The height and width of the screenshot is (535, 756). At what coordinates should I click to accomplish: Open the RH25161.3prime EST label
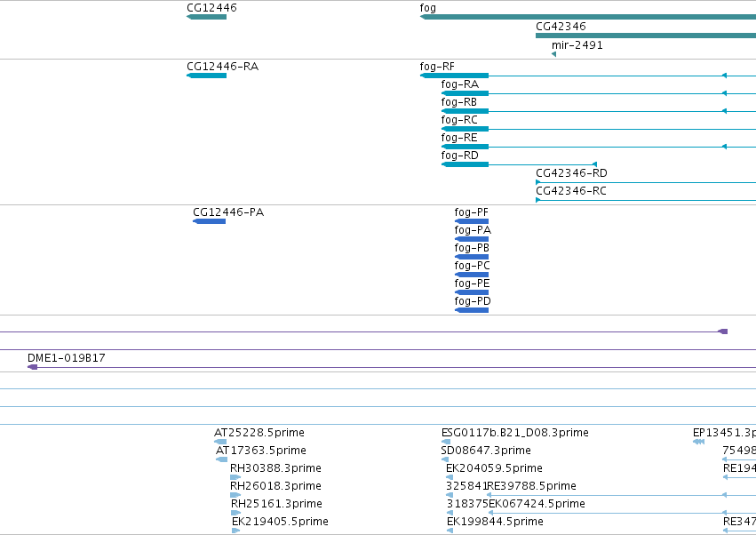click(x=277, y=504)
